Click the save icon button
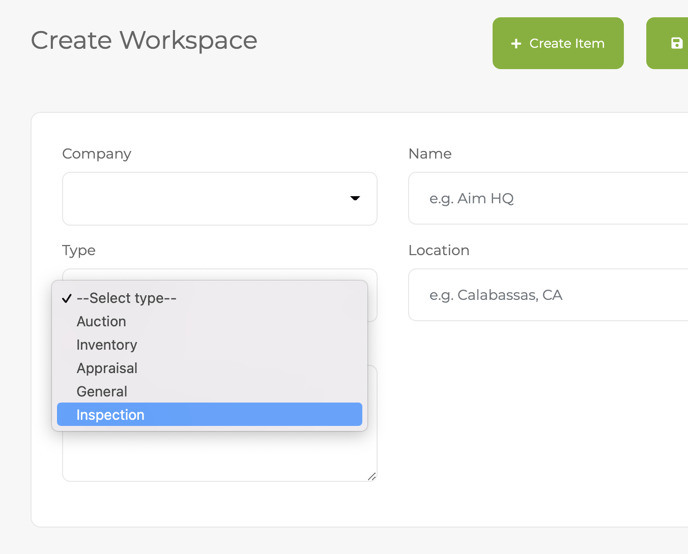This screenshot has height=554, width=688. coord(667,43)
